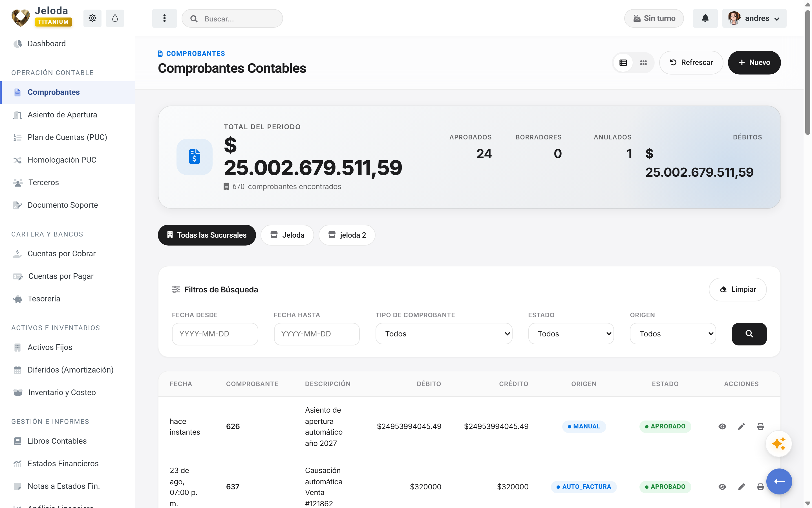This screenshot has width=812, height=508.
Task: Select Todas las Sucursales tab
Action: tap(207, 235)
